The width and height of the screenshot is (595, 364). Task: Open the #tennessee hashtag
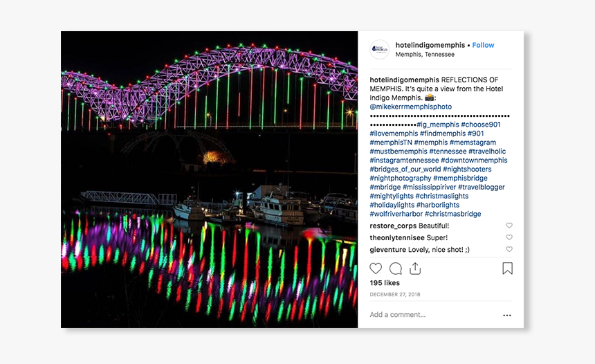(x=448, y=152)
